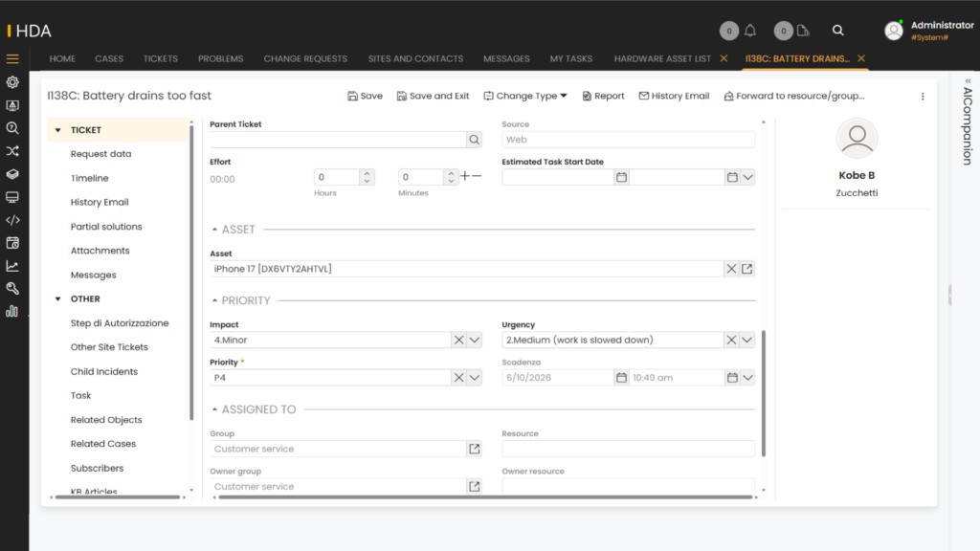Image resolution: width=980 pixels, height=551 pixels.
Task: Open the line chart sidebar icon
Action: point(12,266)
